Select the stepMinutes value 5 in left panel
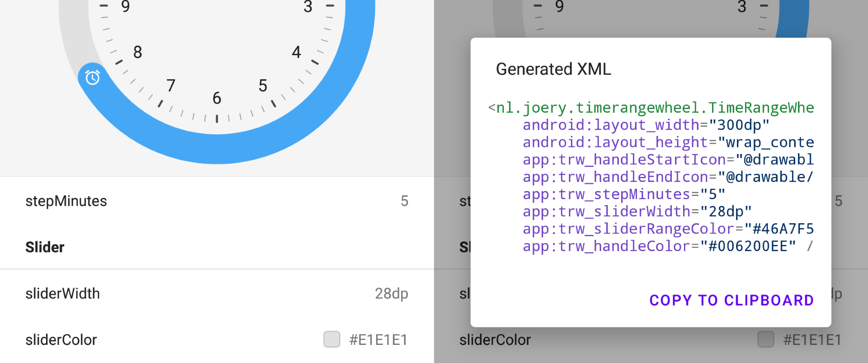The image size is (868, 363). click(x=404, y=201)
